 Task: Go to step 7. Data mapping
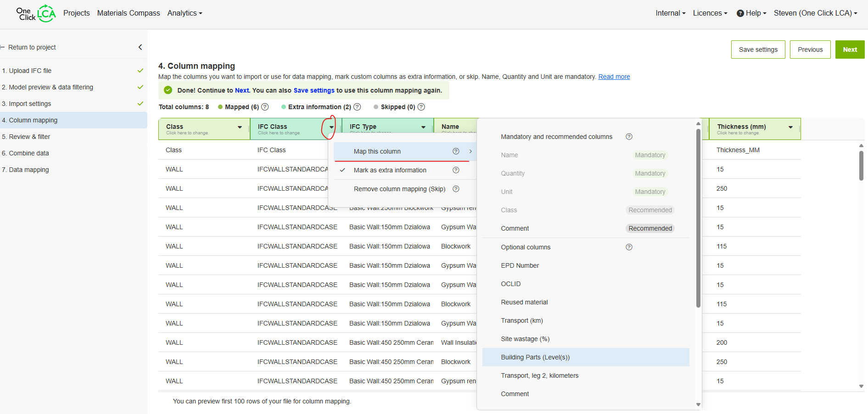pos(73,170)
